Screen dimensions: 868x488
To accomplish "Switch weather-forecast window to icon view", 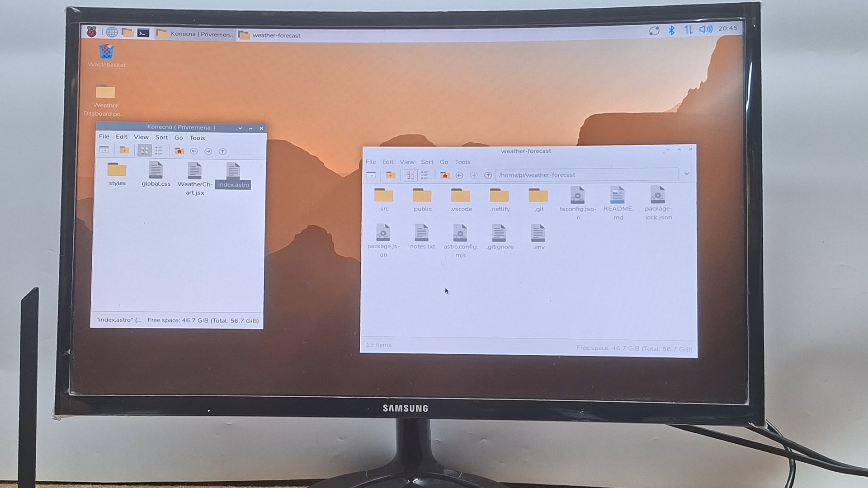I will pyautogui.click(x=410, y=175).
